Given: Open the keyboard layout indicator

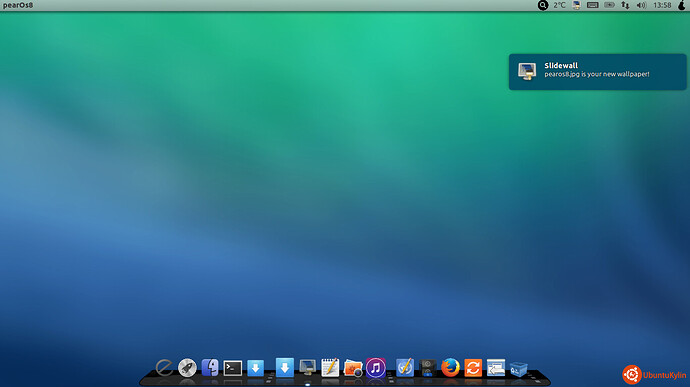Looking at the screenshot, I should (593, 5).
